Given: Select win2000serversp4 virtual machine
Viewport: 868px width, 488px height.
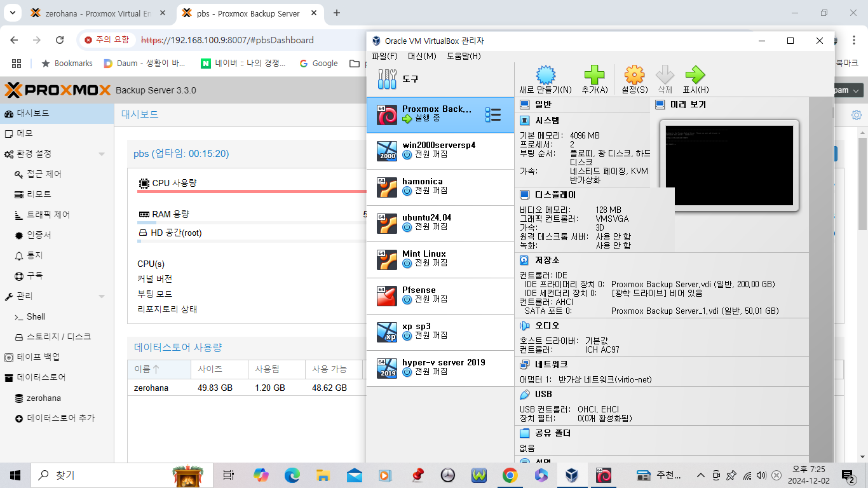Looking at the screenshot, I should (x=440, y=151).
